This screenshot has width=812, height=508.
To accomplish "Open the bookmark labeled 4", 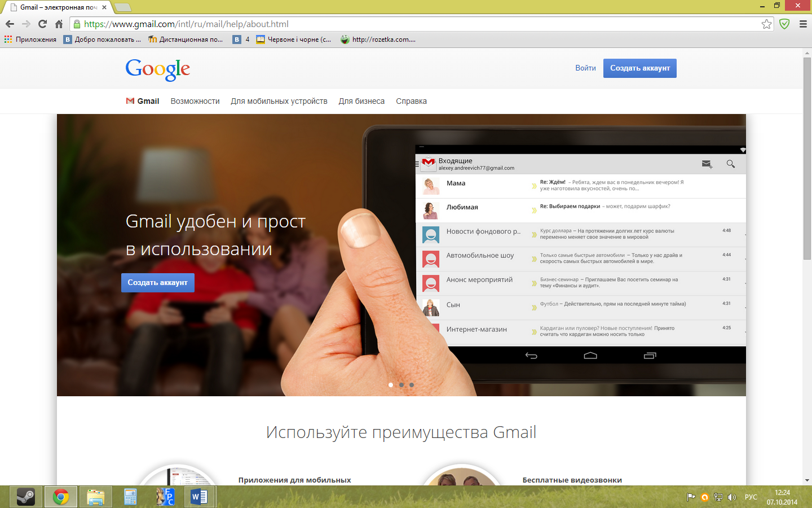I will point(241,40).
